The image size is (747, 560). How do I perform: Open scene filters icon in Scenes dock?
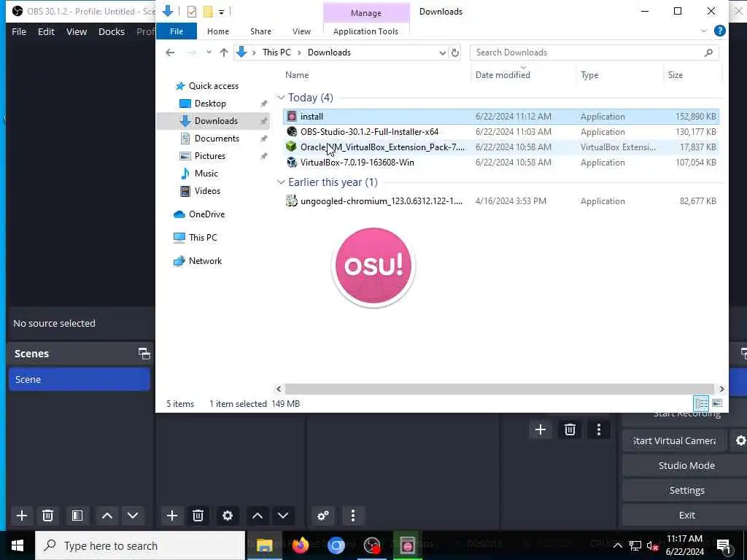tap(77, 516)
